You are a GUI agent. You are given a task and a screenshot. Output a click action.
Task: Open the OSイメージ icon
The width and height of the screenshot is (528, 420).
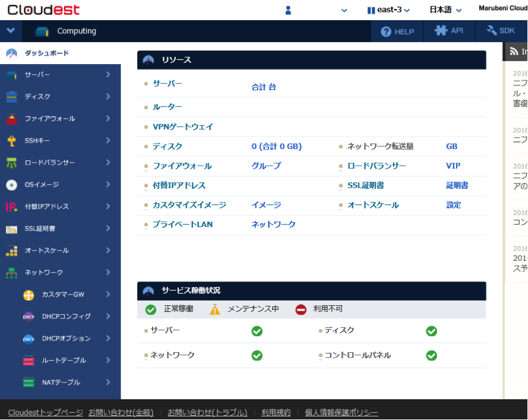[11, 184]
